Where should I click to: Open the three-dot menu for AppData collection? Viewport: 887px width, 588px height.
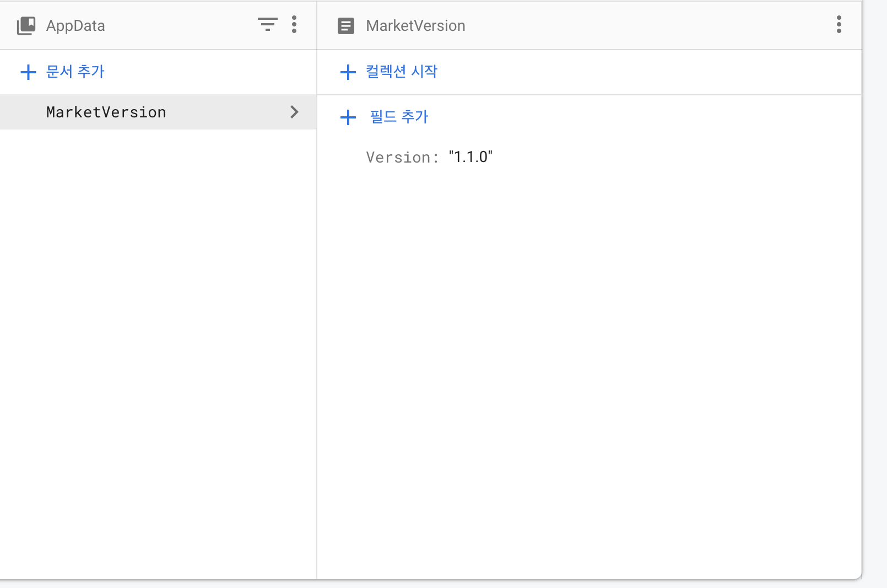click(295, 25)
